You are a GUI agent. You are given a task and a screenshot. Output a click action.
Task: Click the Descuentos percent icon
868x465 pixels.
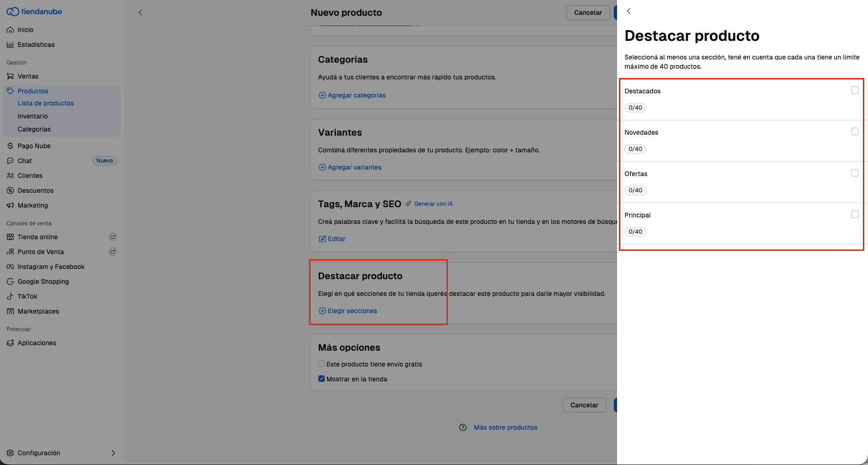tap(10, 190)
